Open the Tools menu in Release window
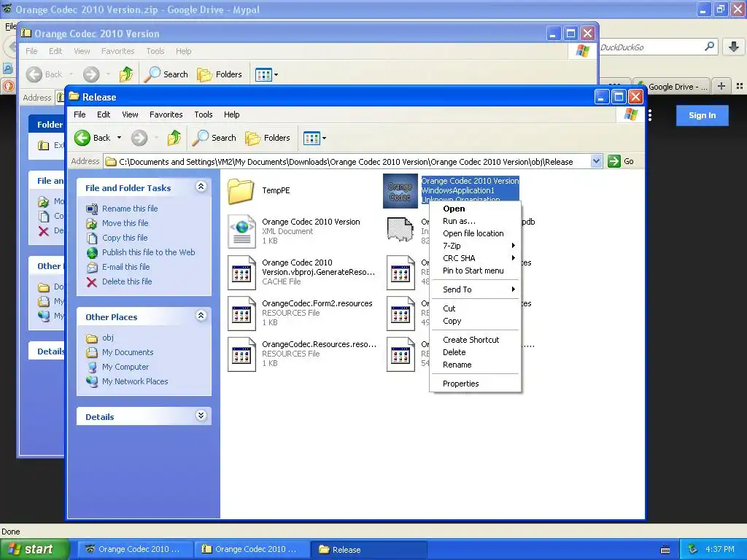 (x=204, y=114)
